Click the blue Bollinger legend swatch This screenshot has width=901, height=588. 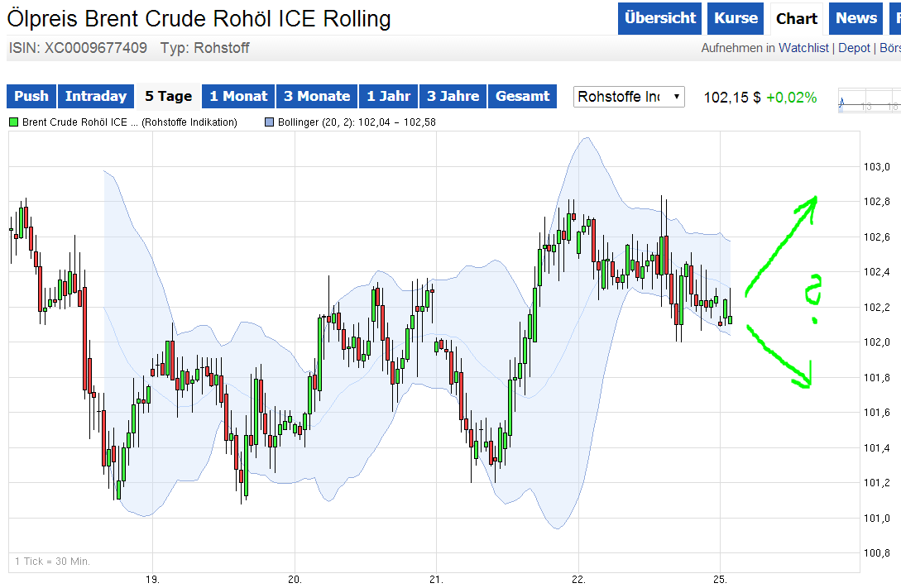pos(269,122)
